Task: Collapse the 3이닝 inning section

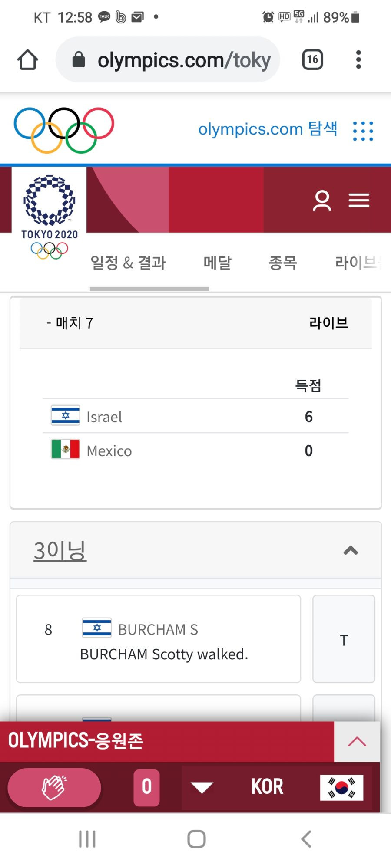Action: coord(351,550)
